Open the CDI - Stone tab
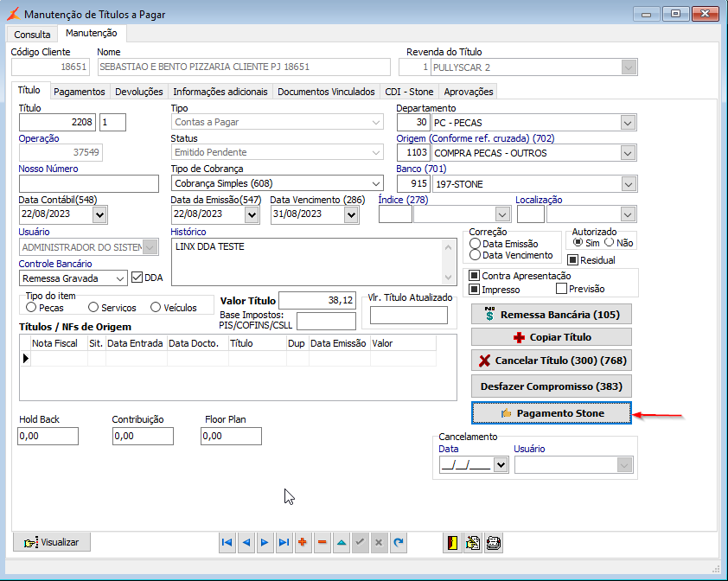The width and height of the screenshot is (728, 581). coord(409,92)
